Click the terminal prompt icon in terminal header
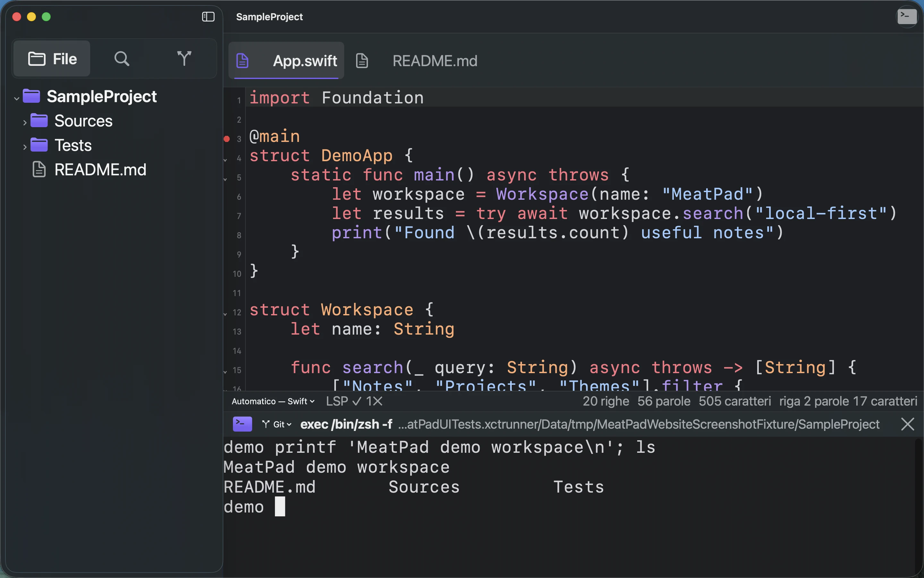 click(243, 424)
